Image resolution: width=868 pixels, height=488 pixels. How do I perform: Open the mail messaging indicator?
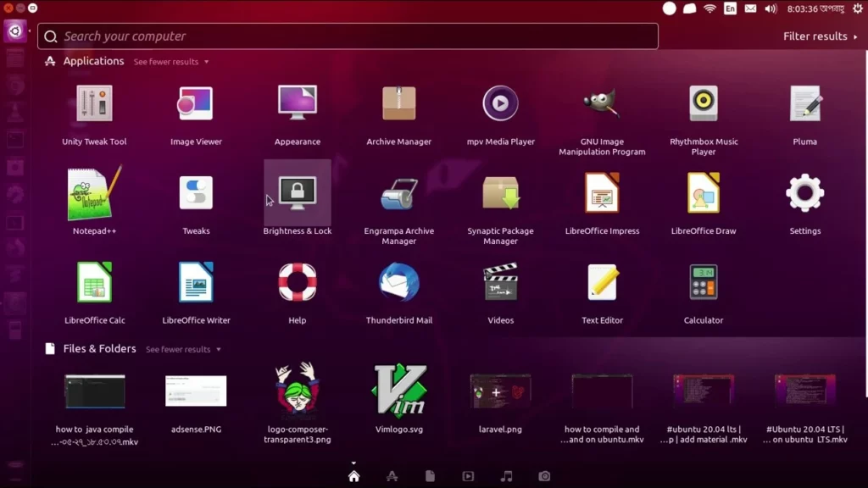[750, 8]
